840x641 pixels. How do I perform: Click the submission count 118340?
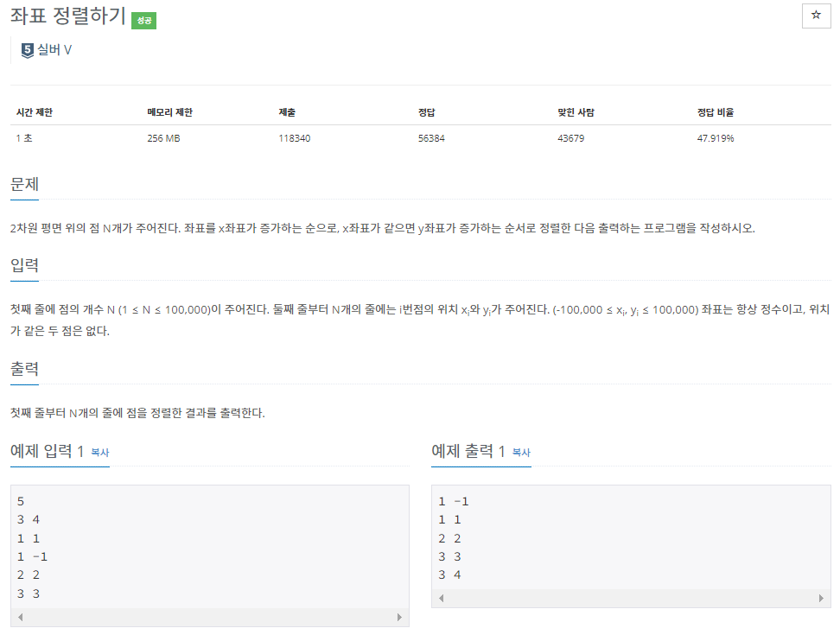tap(294, 138)
